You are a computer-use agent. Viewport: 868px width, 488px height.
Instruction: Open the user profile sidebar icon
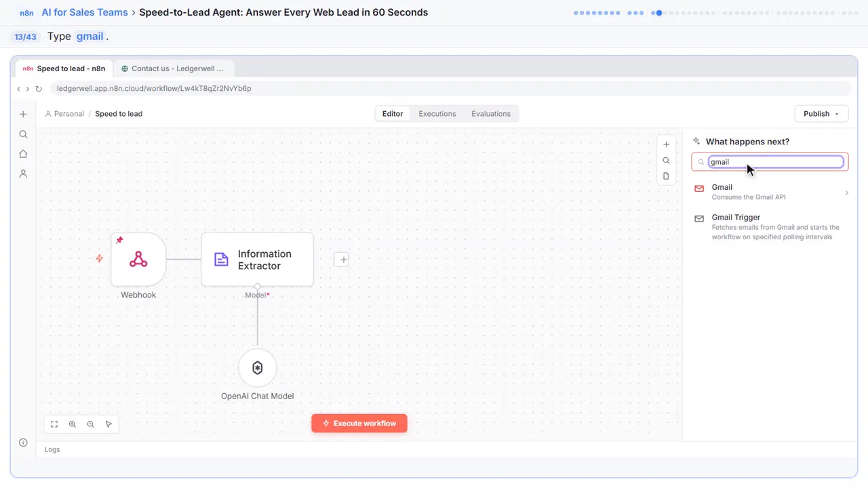(x=23, y=174)
